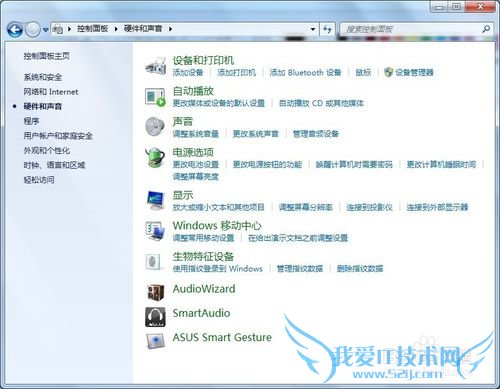Image resolution: width=500 pixels, height=389 pixels.
Task: Click 更改电池设置 link
Action: click(x=196, y=164)
